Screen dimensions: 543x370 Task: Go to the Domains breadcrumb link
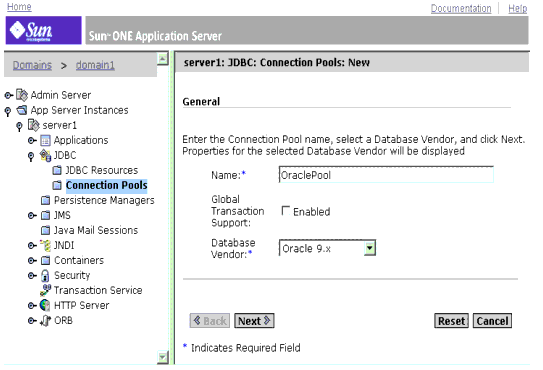pos(32,65)
